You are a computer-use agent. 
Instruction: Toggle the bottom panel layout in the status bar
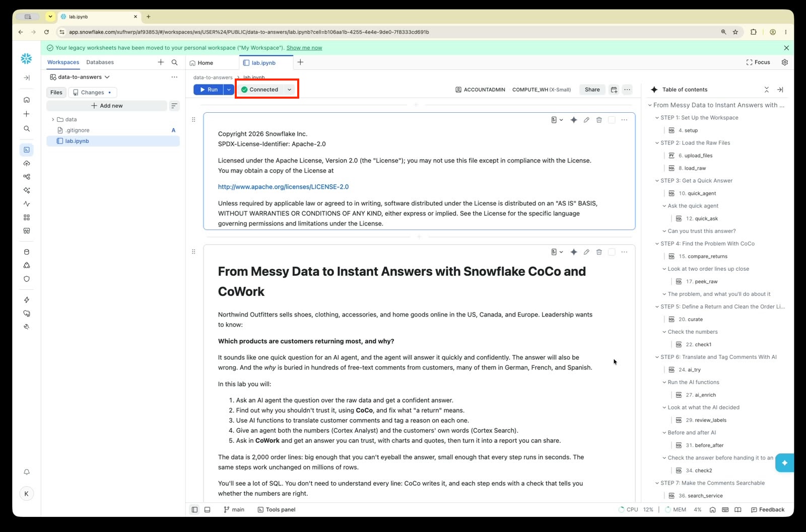pyautogui.click(x=207, y=509)
